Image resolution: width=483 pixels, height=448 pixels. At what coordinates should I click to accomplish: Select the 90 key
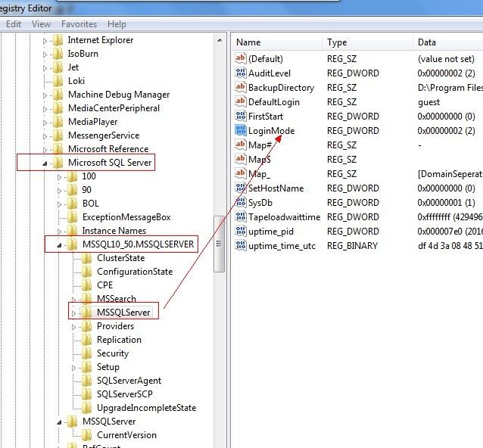(86, 190)
